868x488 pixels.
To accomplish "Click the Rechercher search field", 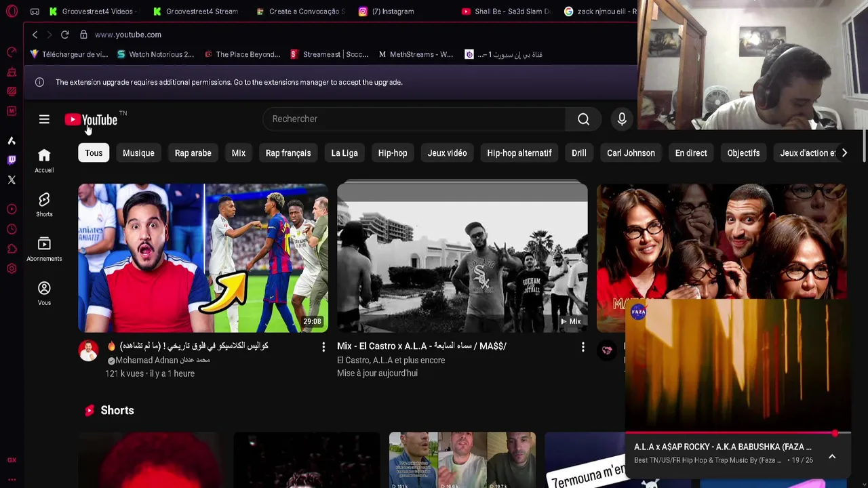I will (x=414, y=119).
